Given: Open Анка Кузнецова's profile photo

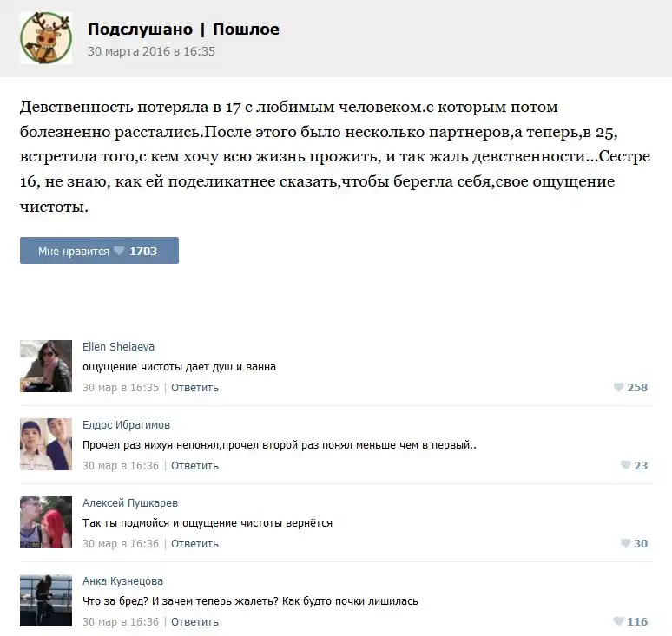Looking at the screenshot, I should [46, 600].
